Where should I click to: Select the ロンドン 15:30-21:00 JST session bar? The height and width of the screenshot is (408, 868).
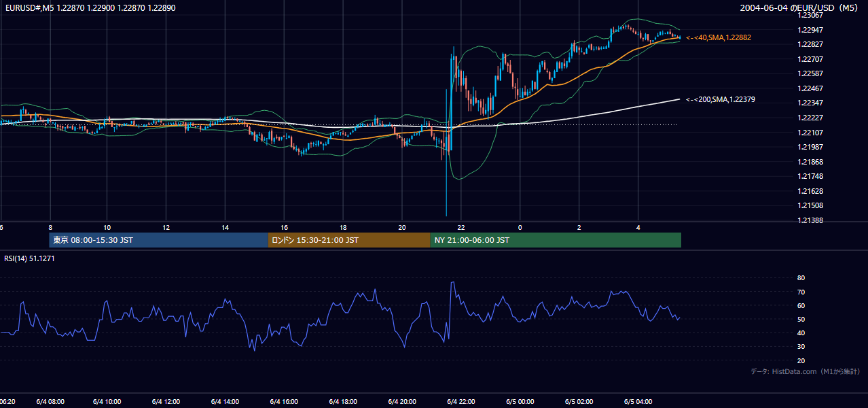click(349, 240)
